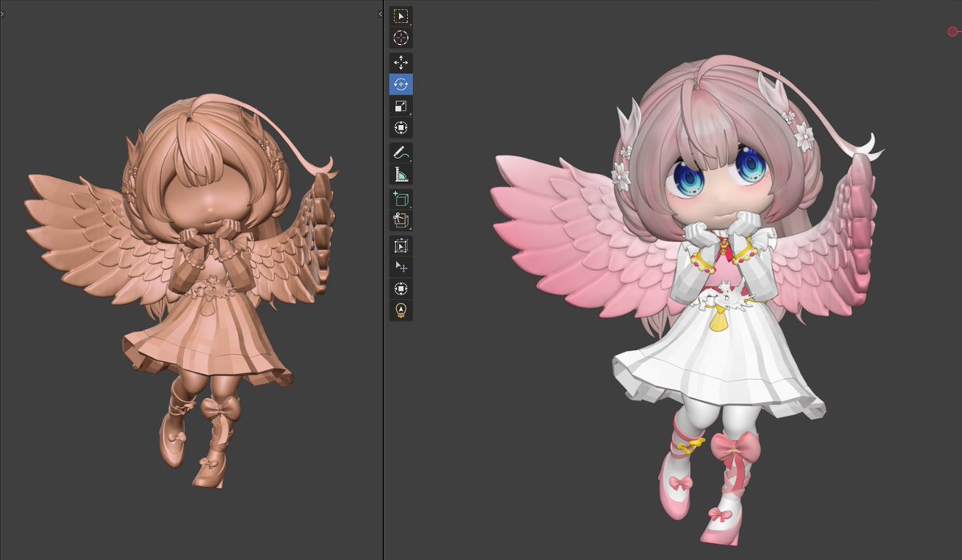Screen dimensions: 962x560
Task: Pick the Scale tool
Action: [401, 106]
